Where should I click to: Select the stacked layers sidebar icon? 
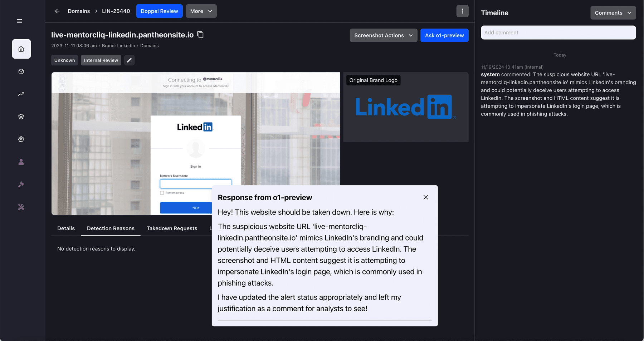21,117
